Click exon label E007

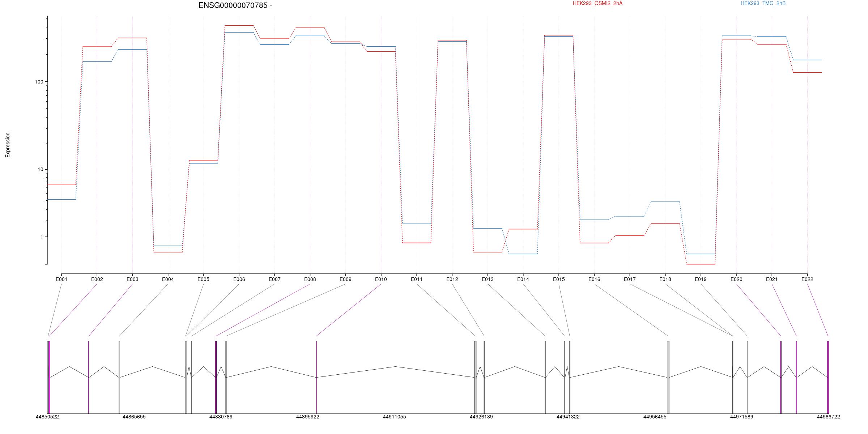point(275,279)
